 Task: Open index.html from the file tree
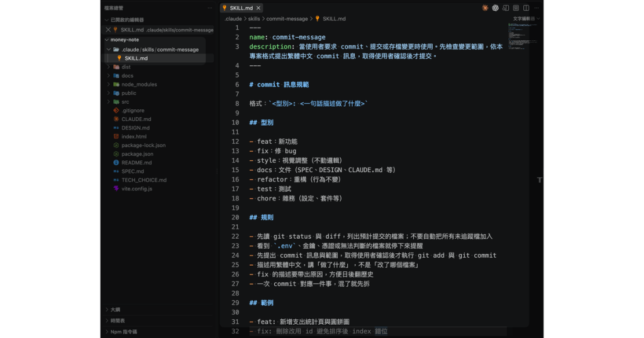[134, 136]
